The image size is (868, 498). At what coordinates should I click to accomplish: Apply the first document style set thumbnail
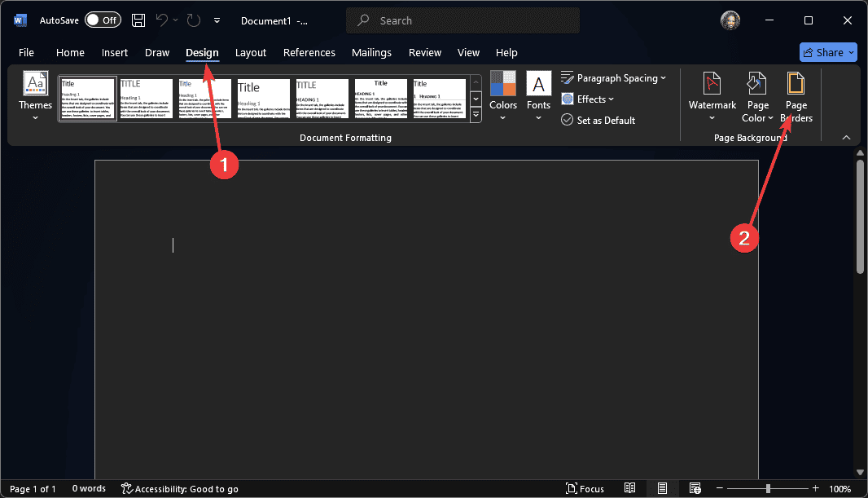pos(87,99)
